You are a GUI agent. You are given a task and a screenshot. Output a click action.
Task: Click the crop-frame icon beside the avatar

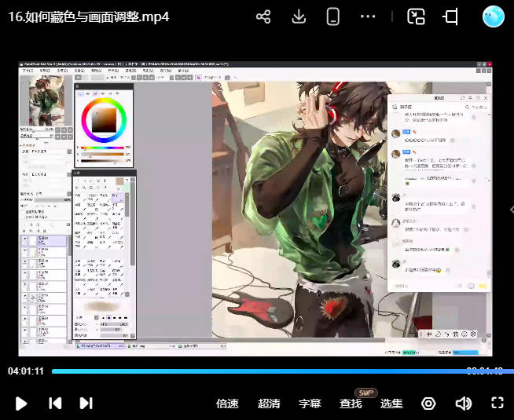click(x=450, y=16)
